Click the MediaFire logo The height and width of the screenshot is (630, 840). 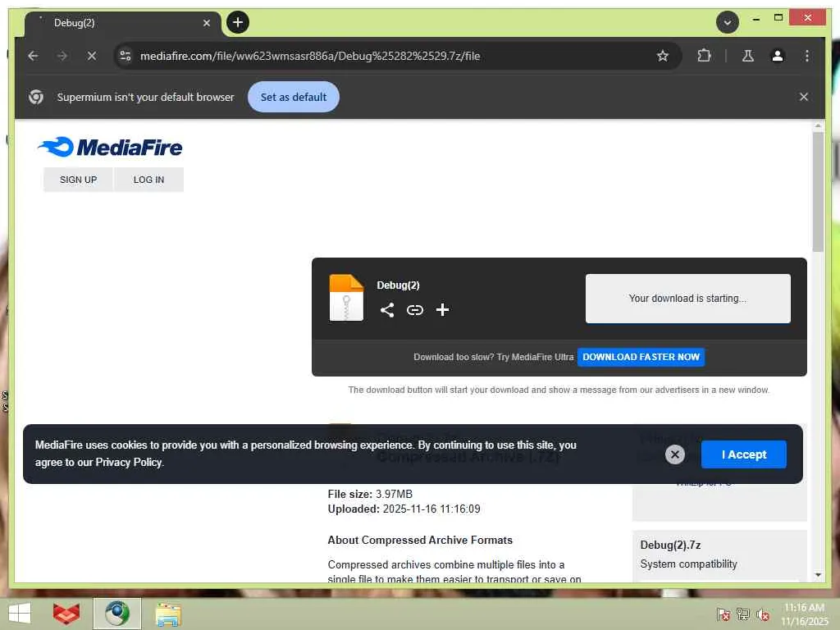[x=110, y=147]
